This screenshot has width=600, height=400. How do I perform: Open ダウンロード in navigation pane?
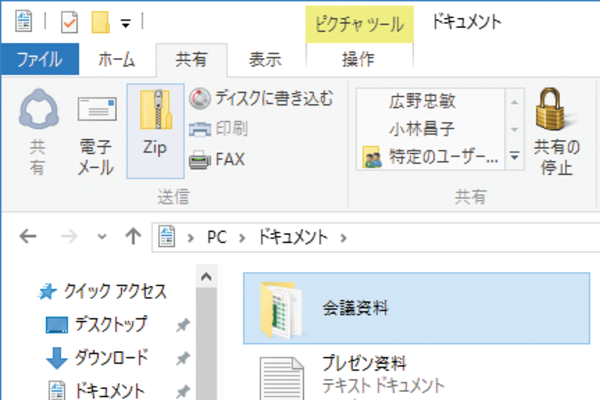97,358
